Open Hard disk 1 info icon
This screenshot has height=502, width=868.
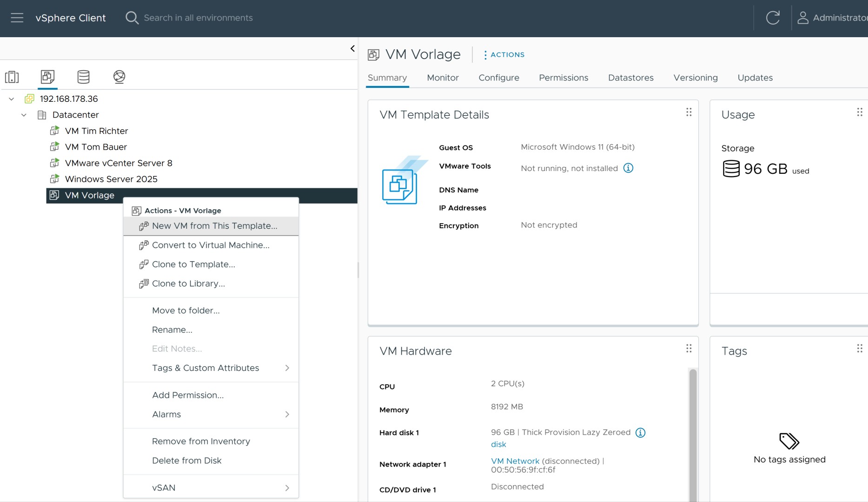640,433
